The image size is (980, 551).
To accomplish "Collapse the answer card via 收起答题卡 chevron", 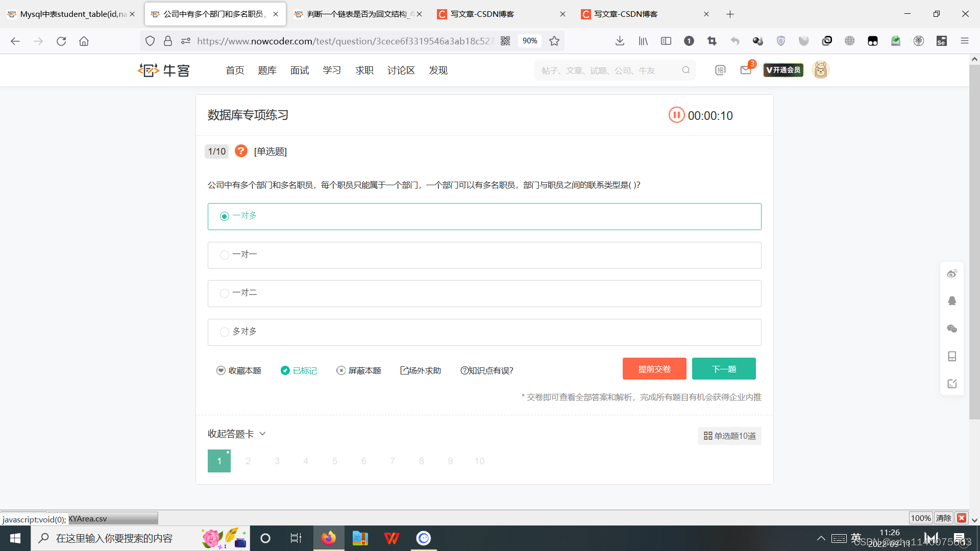I will click(262, 433).
